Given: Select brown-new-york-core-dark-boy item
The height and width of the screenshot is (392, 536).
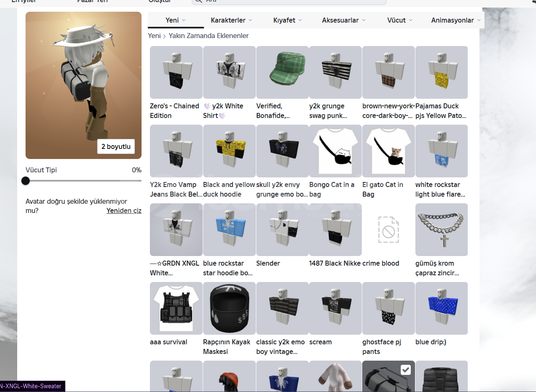Looking at the screenshot, I should [389, 72].
